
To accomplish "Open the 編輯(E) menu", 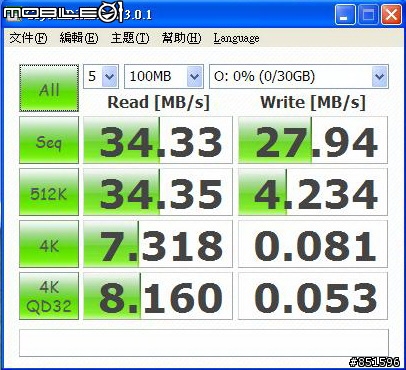I will pyautogui.click(x=79, y=38).
